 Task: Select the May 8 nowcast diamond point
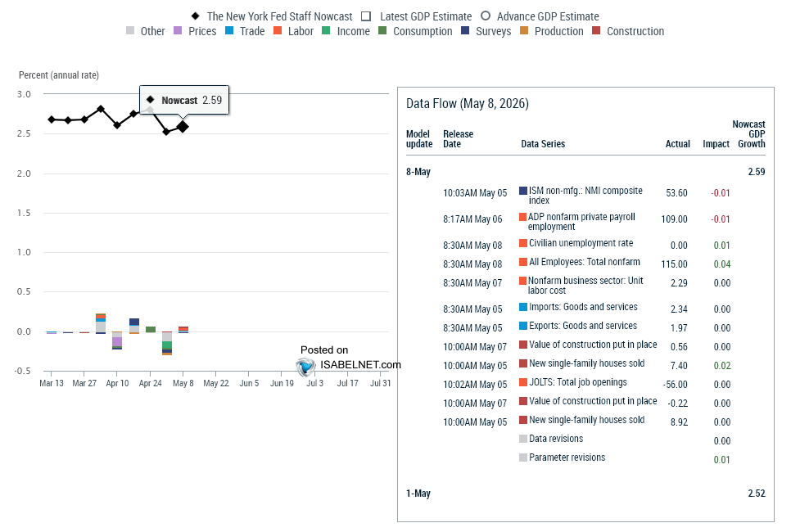point(183,127)
